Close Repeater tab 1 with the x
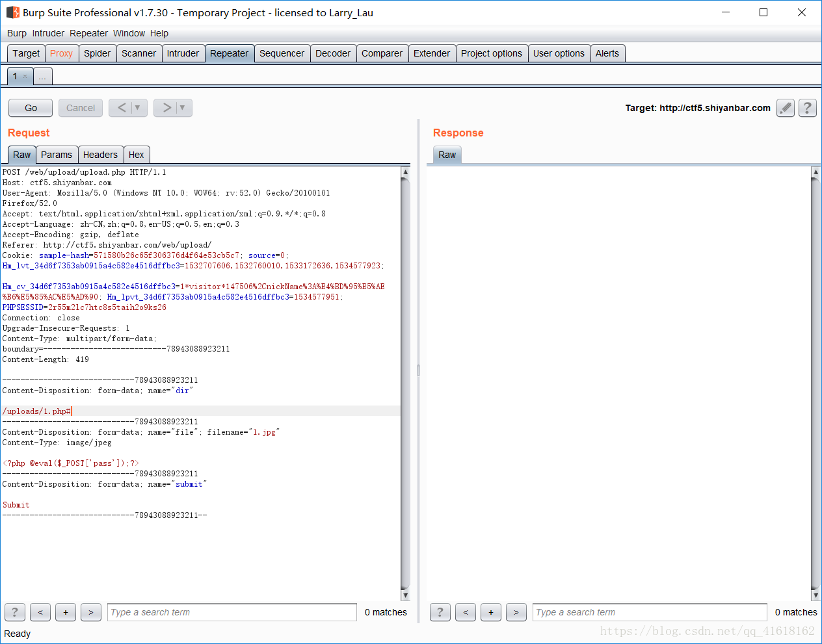The height and width of the screenshot is (644, 822). pos(25,77)
